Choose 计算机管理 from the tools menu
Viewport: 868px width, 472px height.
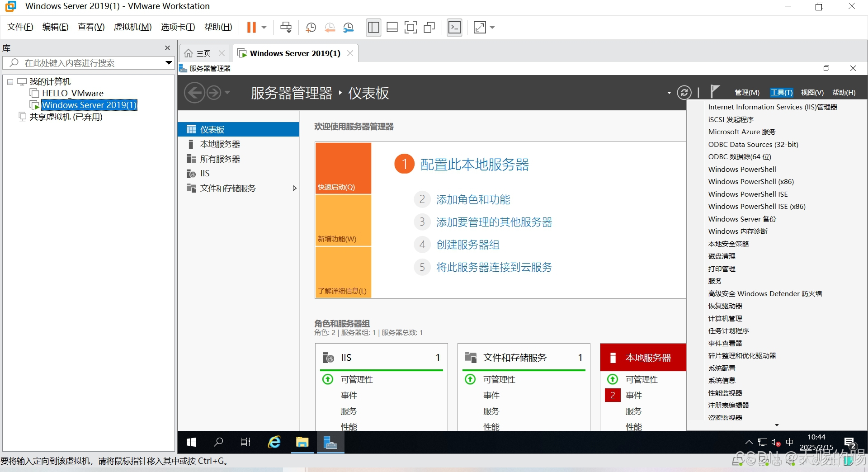[725, 318]
